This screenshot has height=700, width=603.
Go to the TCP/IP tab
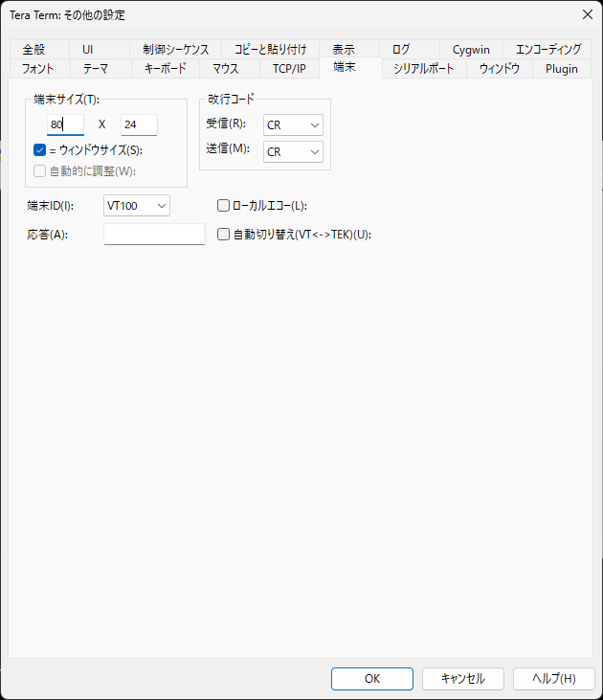pos(289,69)
